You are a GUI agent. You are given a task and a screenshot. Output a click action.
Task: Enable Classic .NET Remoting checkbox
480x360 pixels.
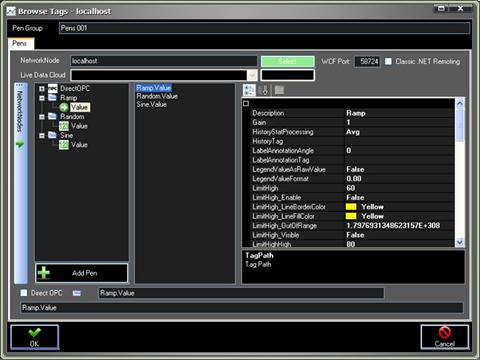pyautogui.click(x=388, y=61)
